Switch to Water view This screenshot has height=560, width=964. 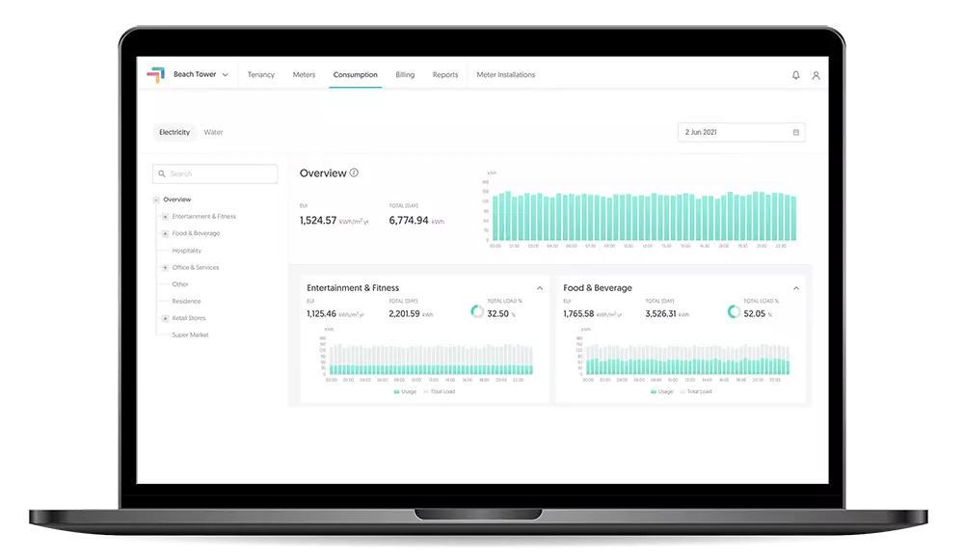(213, 132)
